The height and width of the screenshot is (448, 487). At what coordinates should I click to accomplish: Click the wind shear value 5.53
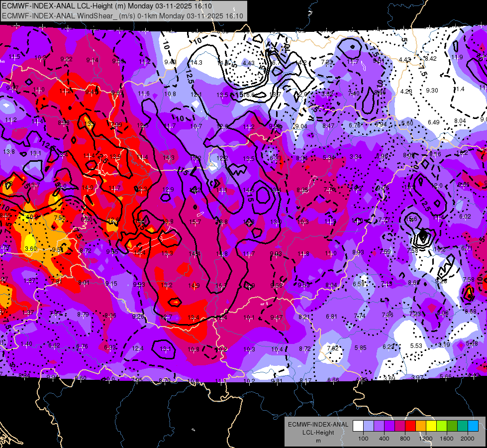pyautogui.click(x=416, y=346)
